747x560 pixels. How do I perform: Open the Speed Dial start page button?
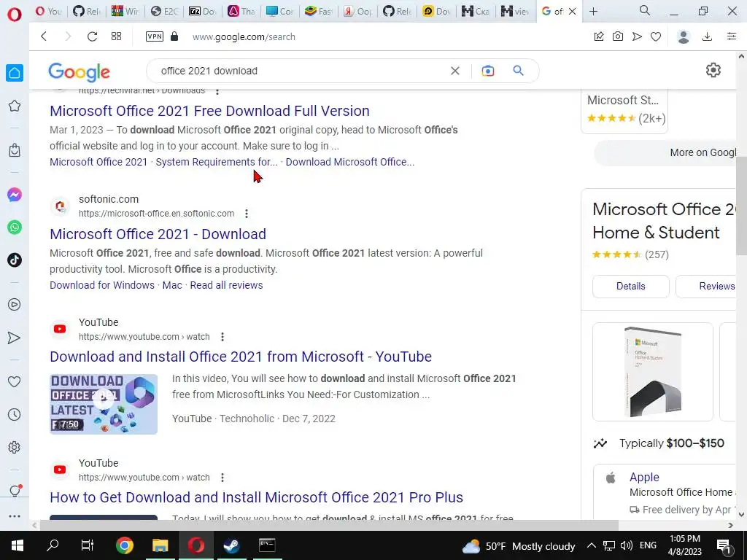point(116,36)
